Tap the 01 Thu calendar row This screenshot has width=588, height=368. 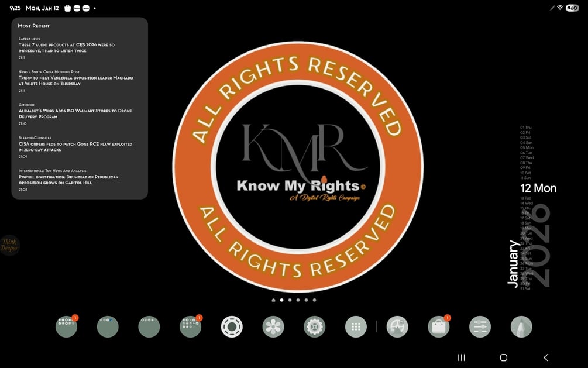click(x=526, y=128)
